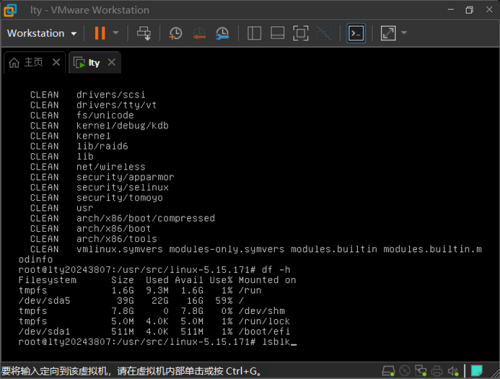500x379 pixels.
Task: Click the 'security/tomoyo' line
Action: (96, 198)
